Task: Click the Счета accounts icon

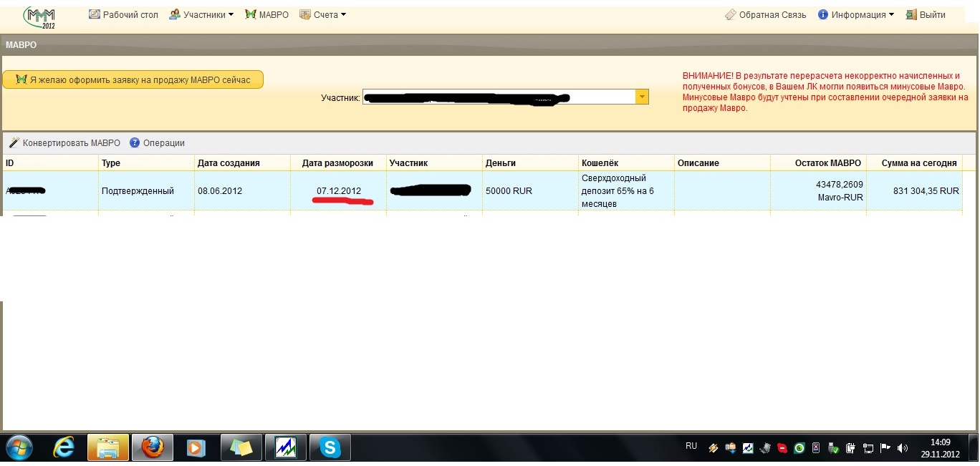Action: pyautogui.click(x=304, y=14)
